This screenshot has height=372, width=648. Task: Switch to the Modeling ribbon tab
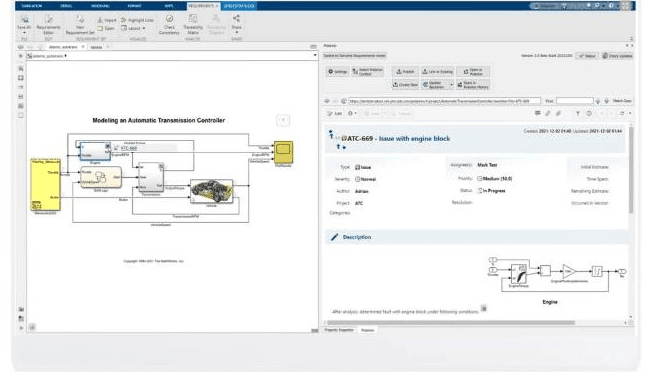point(100,6)
